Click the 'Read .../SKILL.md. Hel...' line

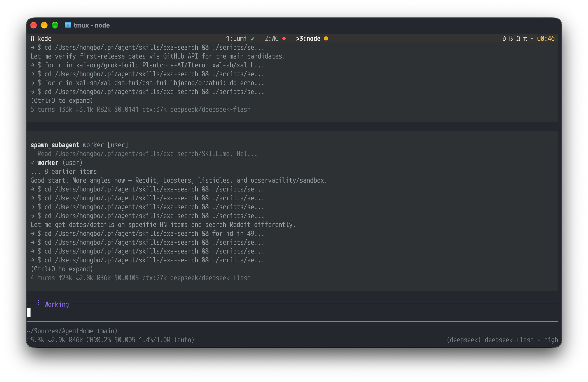click(147, 154)
